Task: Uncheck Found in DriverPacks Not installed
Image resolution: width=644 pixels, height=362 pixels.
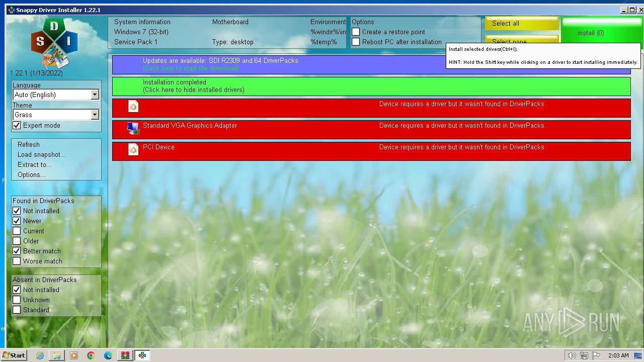Action: point(17,211)
